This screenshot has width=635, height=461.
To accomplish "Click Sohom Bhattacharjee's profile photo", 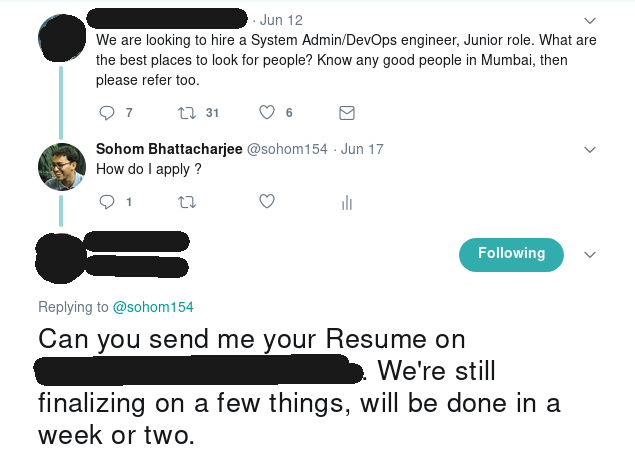I will click(62, 167).
